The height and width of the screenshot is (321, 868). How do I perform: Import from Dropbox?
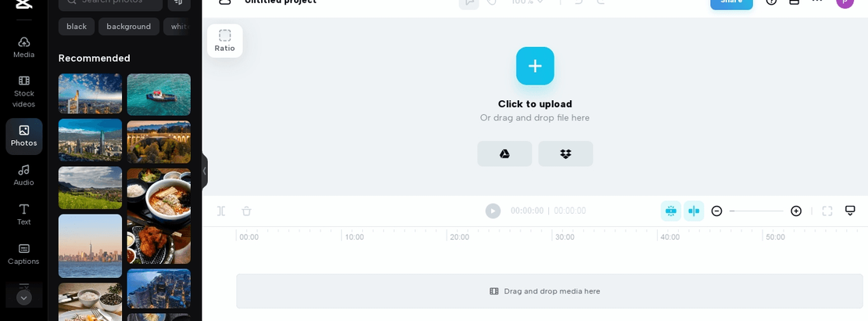click(x=565, y=153)
